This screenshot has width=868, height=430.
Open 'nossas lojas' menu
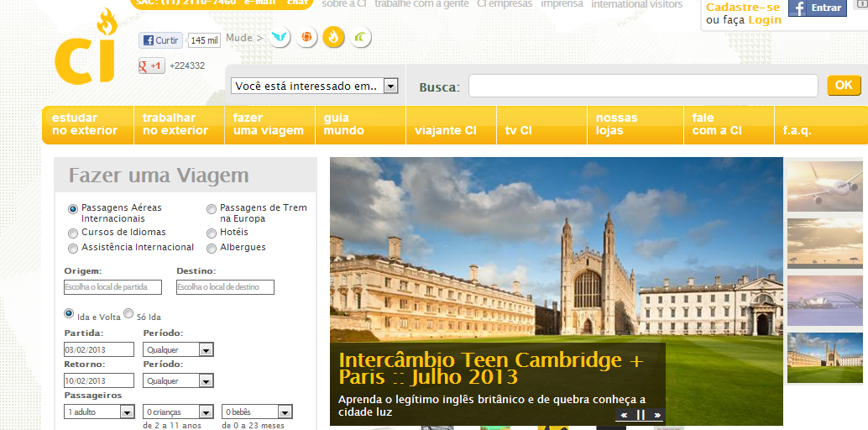pos(635,124)
